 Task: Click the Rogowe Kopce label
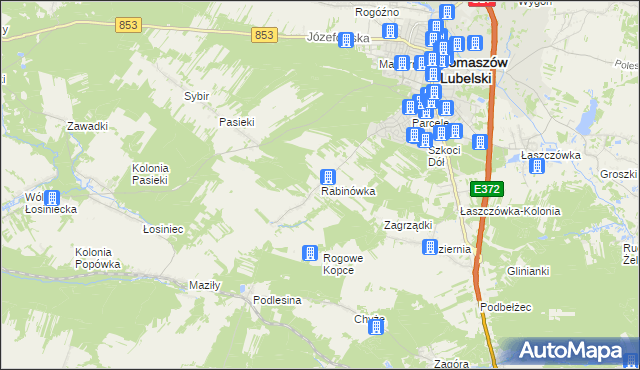point(343,264)
